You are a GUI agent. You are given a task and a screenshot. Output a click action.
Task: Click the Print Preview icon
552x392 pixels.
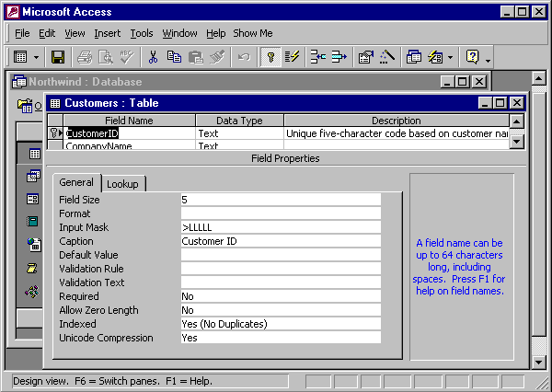coord(105,57)
